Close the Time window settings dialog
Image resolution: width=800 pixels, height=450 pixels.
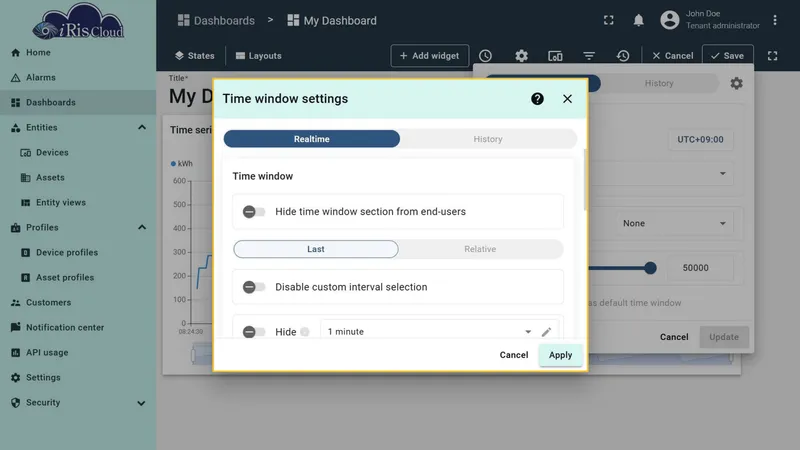567,98
